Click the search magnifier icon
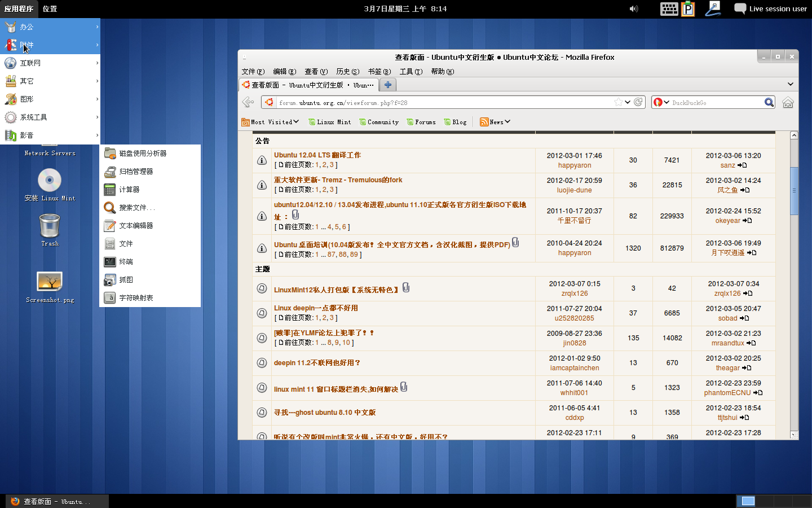The image size is (812, 508). [x=769, y=102]
